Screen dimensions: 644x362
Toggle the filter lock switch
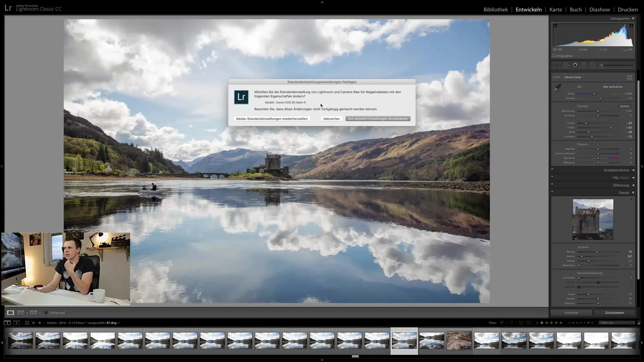coord(639,323)
